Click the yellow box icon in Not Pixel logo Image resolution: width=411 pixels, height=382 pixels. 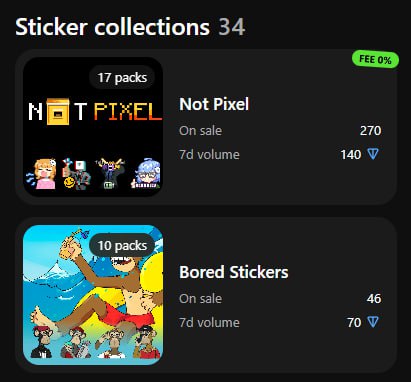click(x=58, y=112)
